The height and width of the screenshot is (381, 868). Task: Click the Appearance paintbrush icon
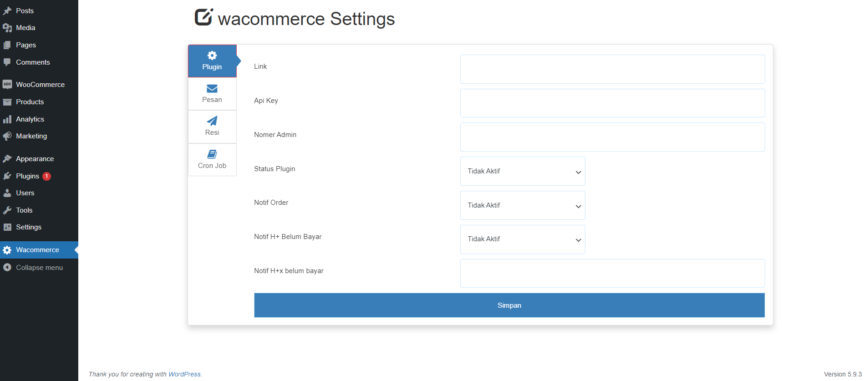point(7,159)
